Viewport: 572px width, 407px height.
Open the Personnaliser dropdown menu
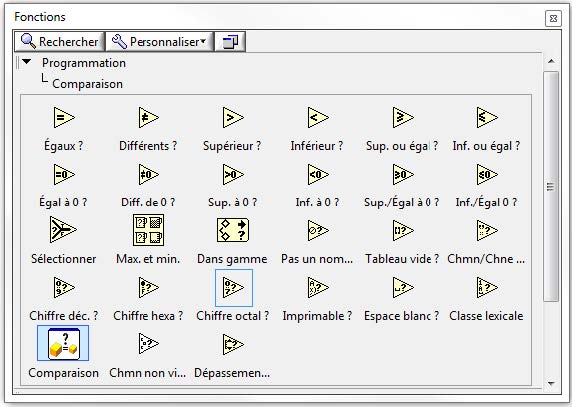(x=159, y=42)
